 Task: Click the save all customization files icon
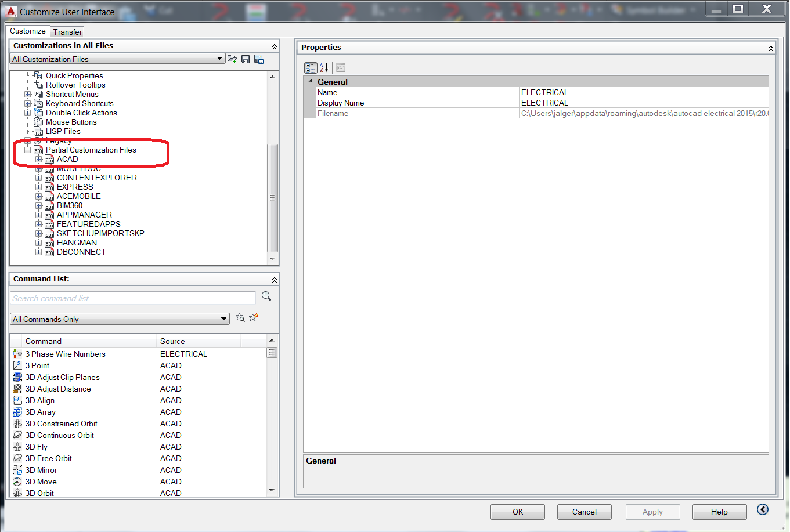point(246,59)
